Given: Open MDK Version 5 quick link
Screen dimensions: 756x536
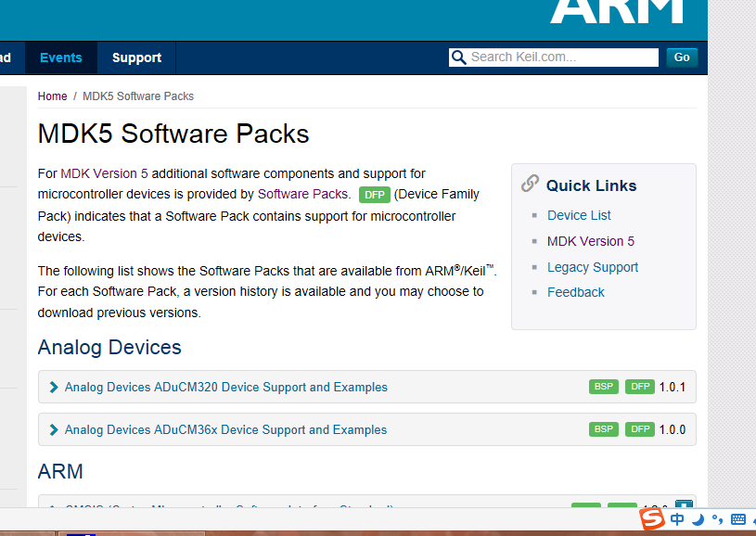Looking at the screenshot, I should point(591,241).
